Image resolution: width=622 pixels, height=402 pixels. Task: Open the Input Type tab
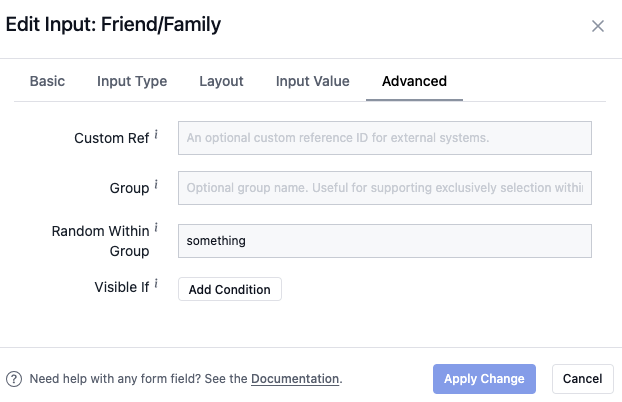(x=132, y=81)
